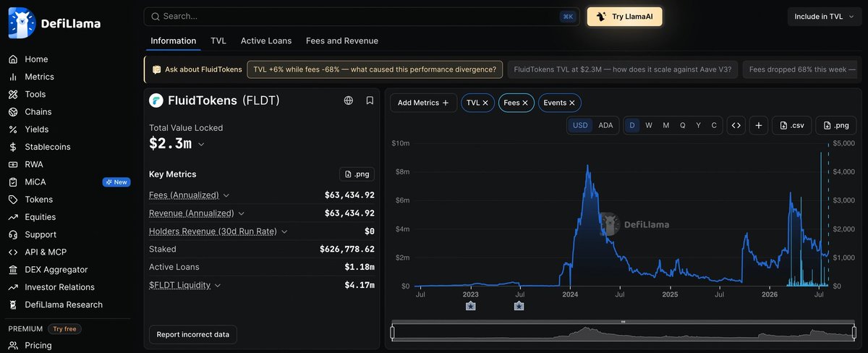Set chart interval to Y yearly
Image resolution: width=868 pixels, height=353 pixels.
[x=698, y=125]
